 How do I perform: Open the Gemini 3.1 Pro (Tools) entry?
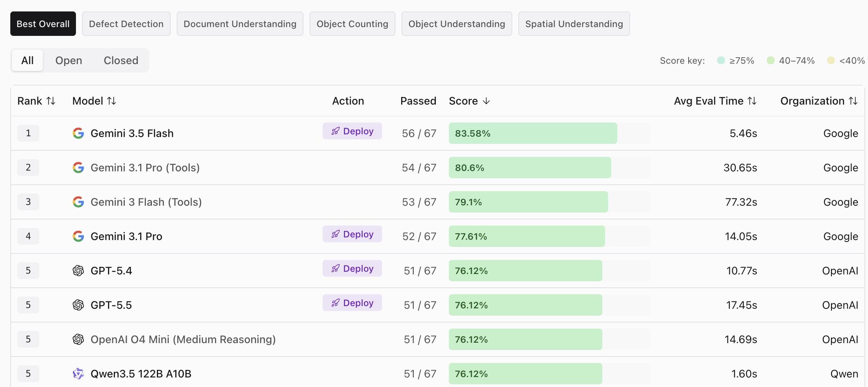tap(145, 168)
